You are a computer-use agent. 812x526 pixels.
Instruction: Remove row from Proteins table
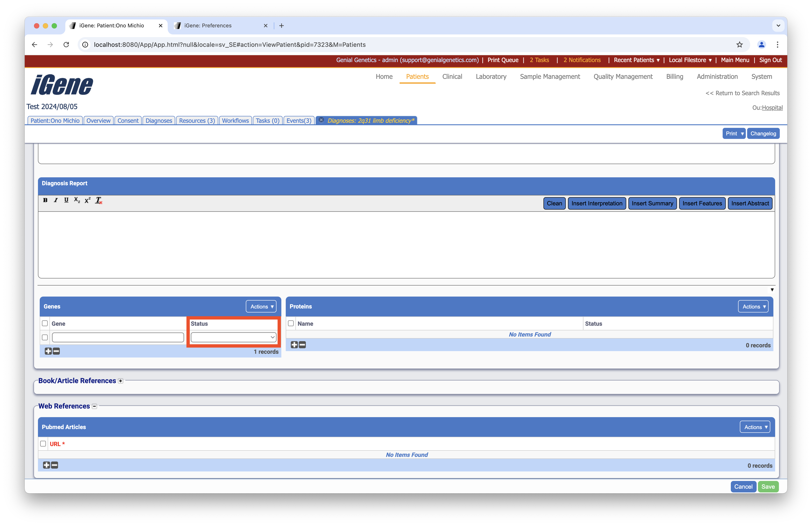click(x=302, y=345)
